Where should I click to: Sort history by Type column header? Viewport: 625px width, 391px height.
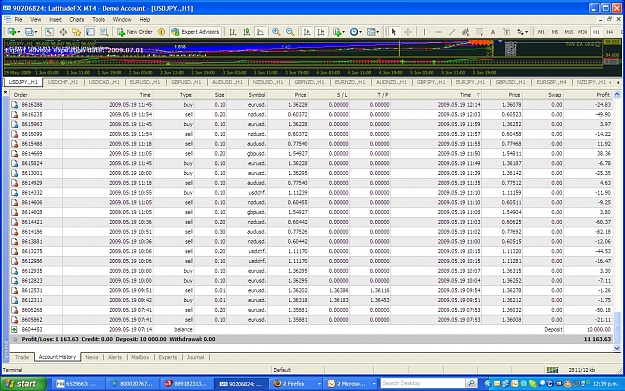pos(173,95)
